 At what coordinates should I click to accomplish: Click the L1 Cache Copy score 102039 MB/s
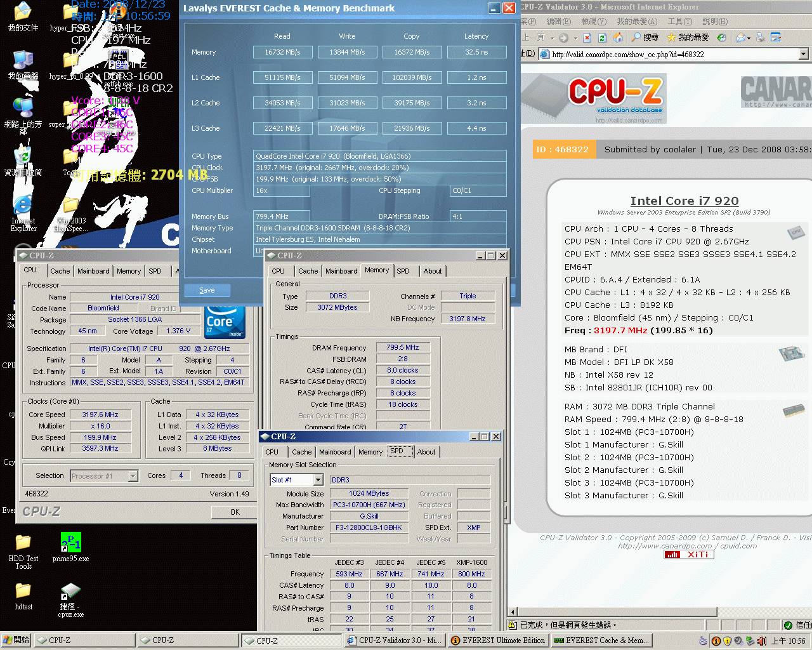[x=412, y=77]
